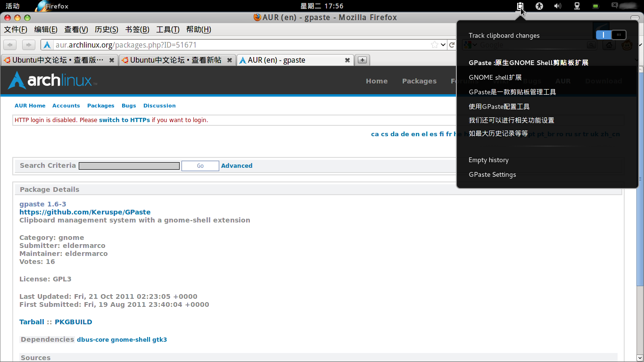644x362 pixels.
Task: Open the accessibility menu icon
Action: point(539,6)
